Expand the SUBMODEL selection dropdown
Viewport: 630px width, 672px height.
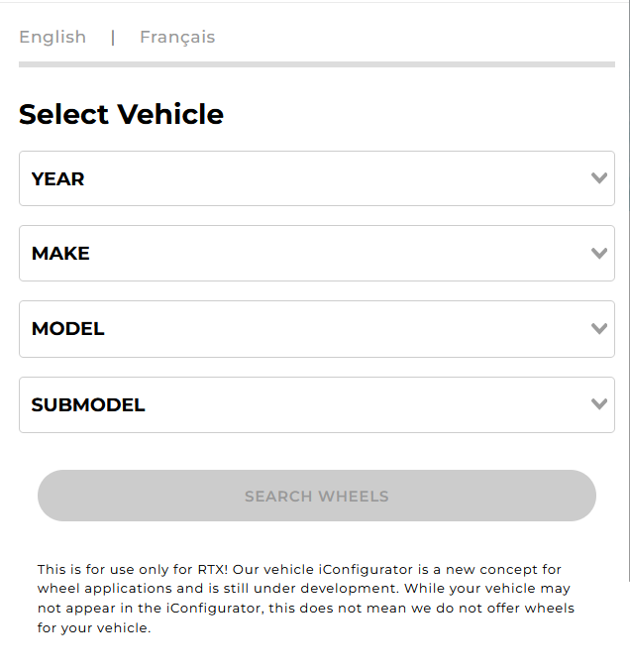316,404
